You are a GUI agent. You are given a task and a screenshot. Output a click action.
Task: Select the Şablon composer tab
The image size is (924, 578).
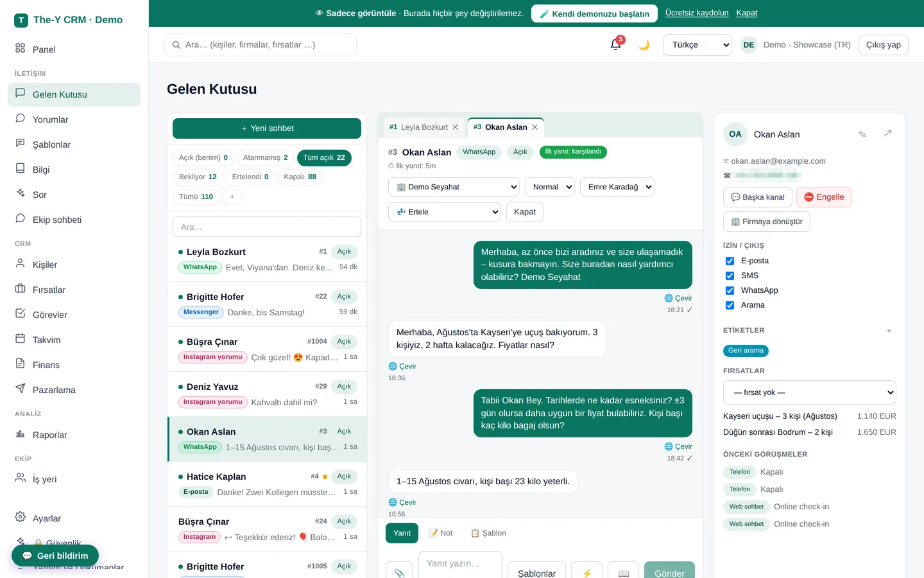click(x=488, y=533)
